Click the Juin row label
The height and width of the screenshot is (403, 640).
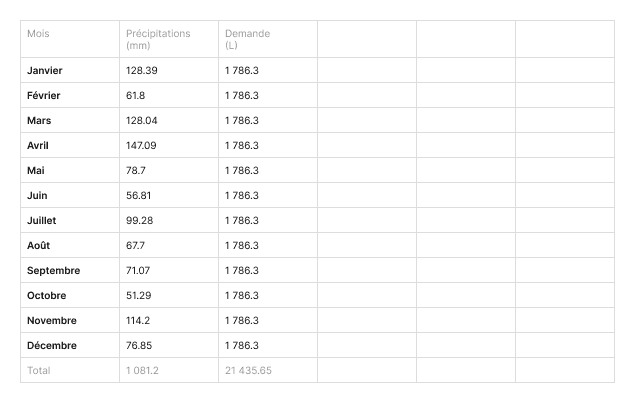pos(37,196)
